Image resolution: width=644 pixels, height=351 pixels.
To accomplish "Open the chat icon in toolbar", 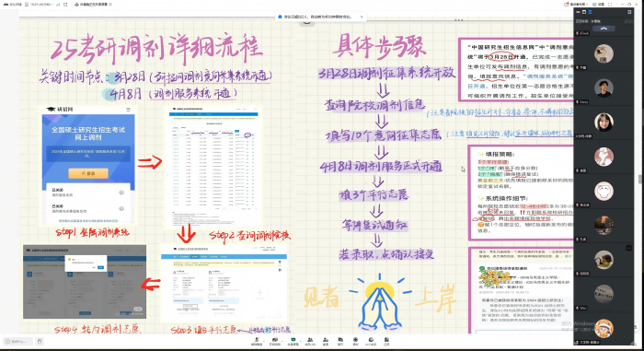I will pyautogui.click(x=340, y=341).
